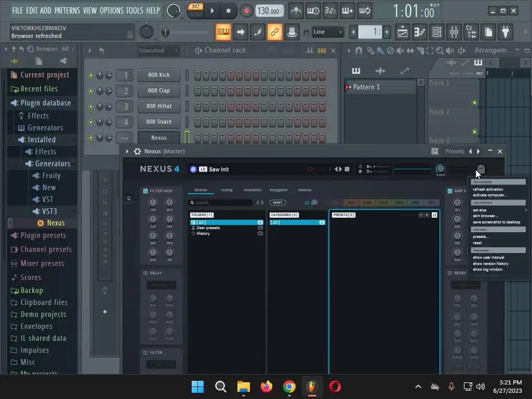Expand the Fruity generators folder
Image resolution: width=532 pixels, height=399 pixels.
[x=51, y=176]
